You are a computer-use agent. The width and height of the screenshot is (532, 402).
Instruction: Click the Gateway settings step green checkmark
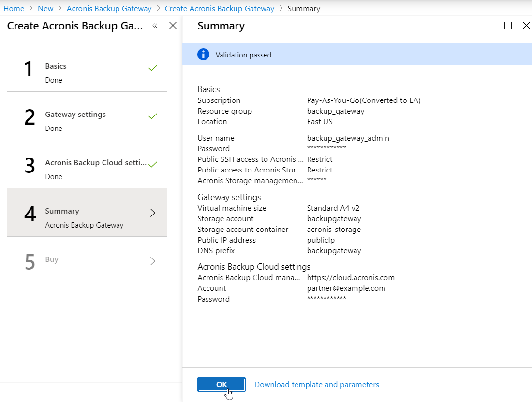[153, 116]
